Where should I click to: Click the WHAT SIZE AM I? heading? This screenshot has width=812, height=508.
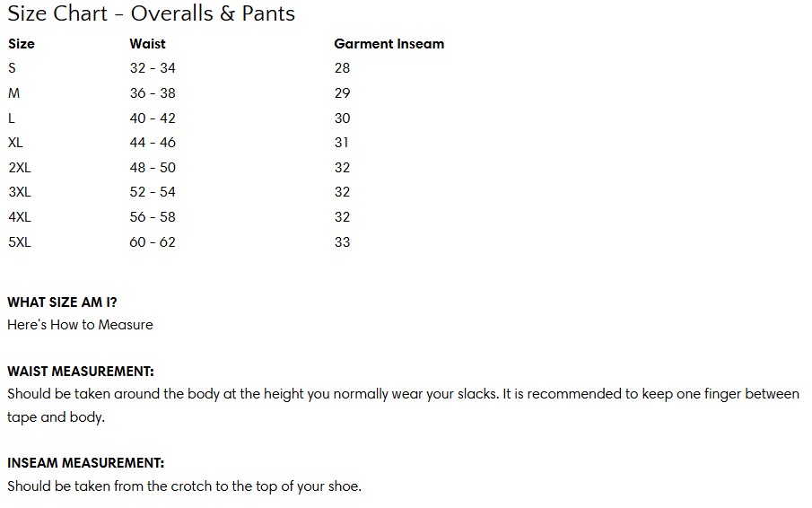click(62, 303)
